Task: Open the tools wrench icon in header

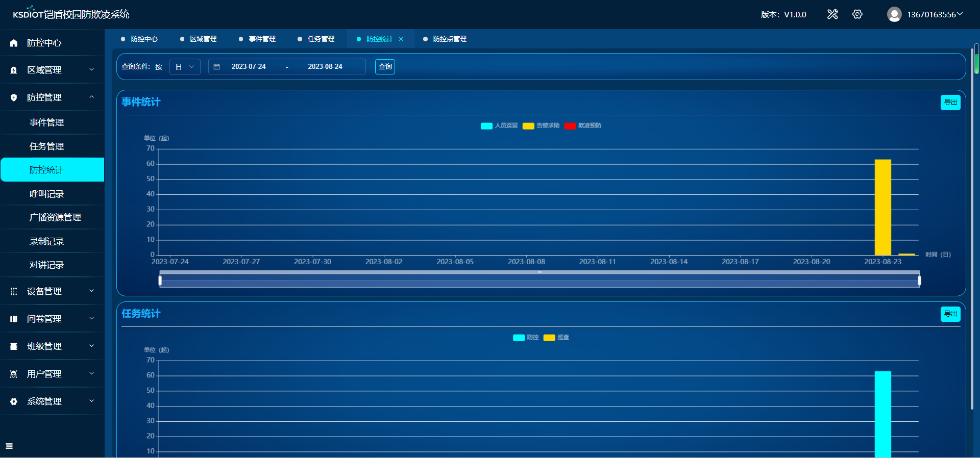Action: click(832, 14)
